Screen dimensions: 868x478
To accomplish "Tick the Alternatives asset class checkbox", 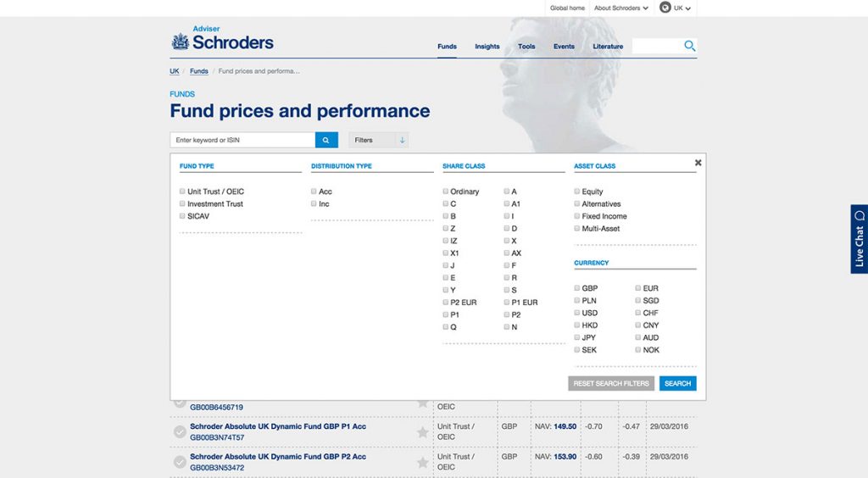I will click(576, 203).
